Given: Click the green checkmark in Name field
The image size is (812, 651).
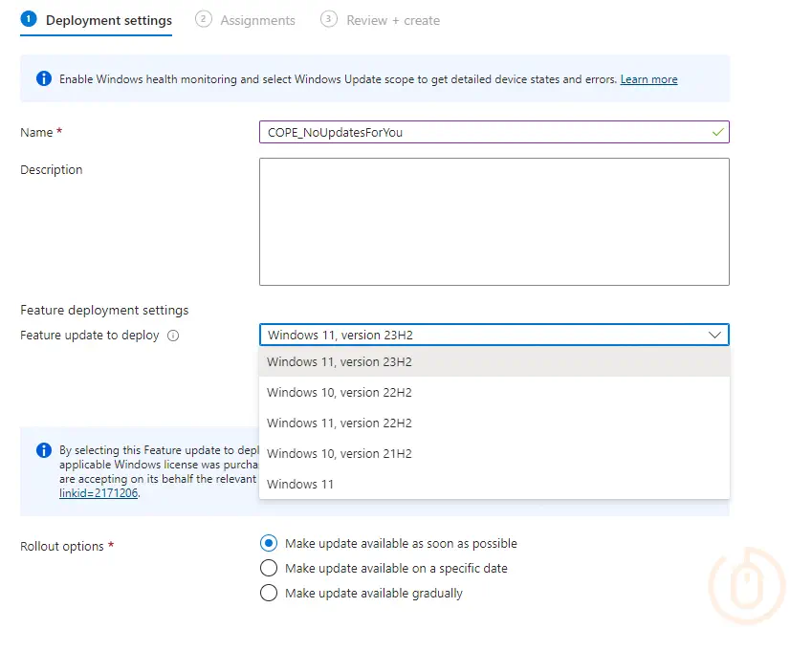Looking at the screenshot, I should click(x=717, y=133).
